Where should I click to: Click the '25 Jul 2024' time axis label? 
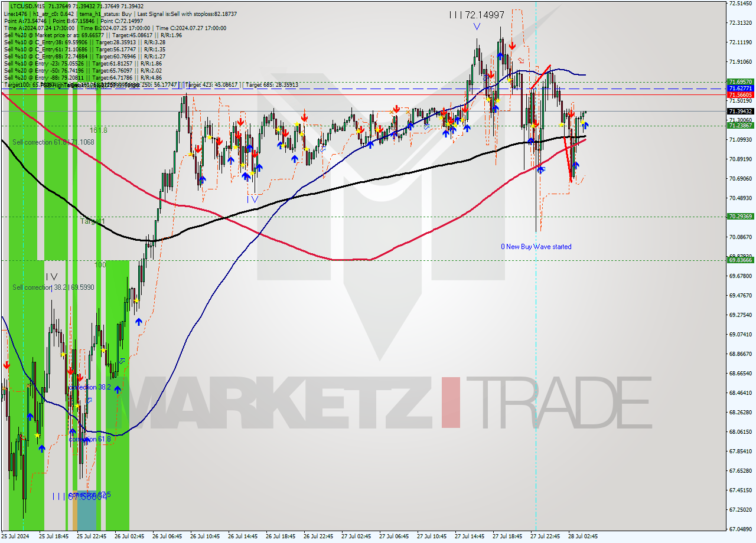coord(15,537)
